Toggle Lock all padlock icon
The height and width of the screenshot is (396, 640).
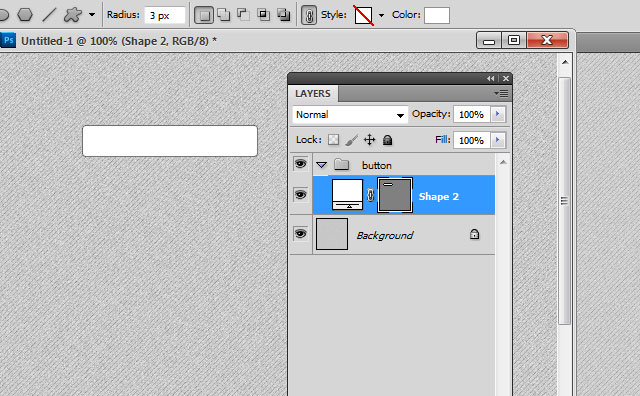(387, 140)
